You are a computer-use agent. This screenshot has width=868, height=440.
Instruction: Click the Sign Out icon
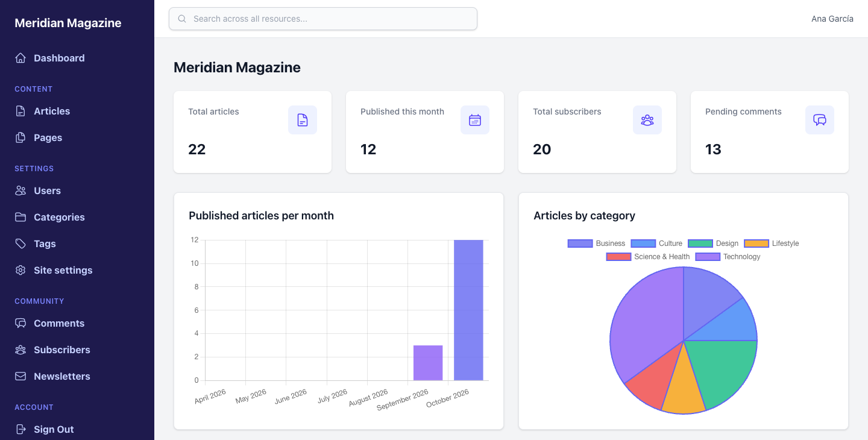(20, 429)
